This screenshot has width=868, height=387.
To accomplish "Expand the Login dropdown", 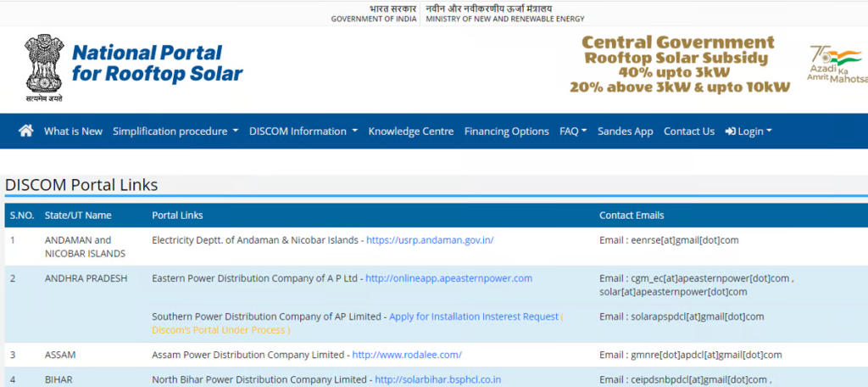I will pos(748,132).
